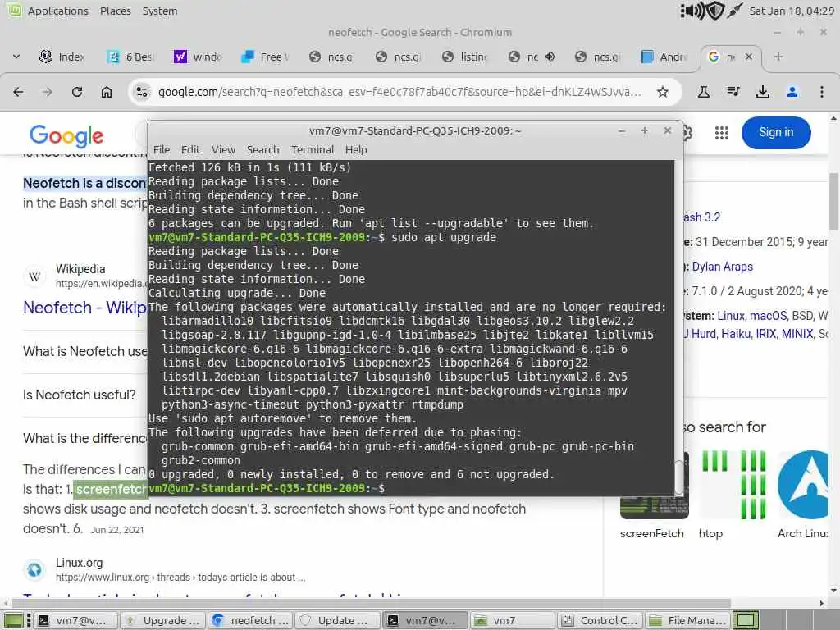Open the terminal View menu
This screenshot has height=630, width=840.
pos(223,149)
